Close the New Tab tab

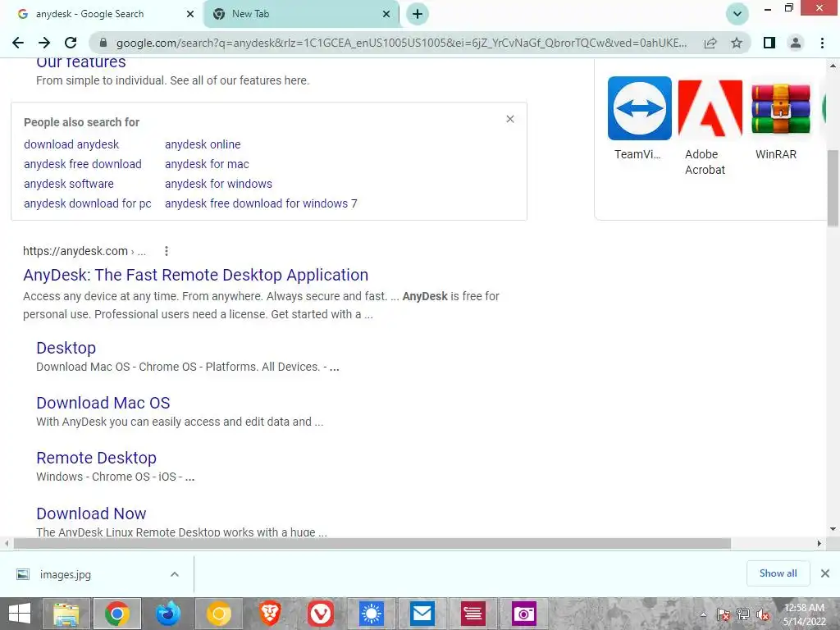(x=386, y=14)
